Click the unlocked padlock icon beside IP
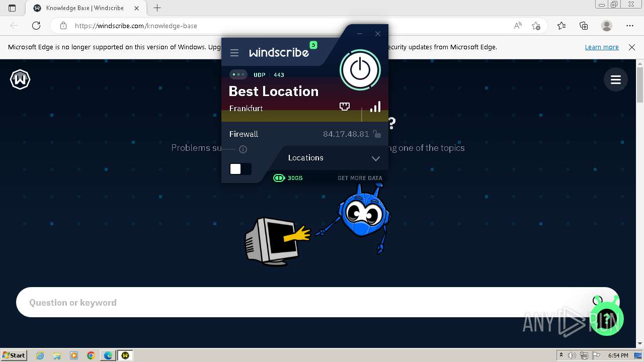Viewport: 644px width, 362px height. [377, 134]
